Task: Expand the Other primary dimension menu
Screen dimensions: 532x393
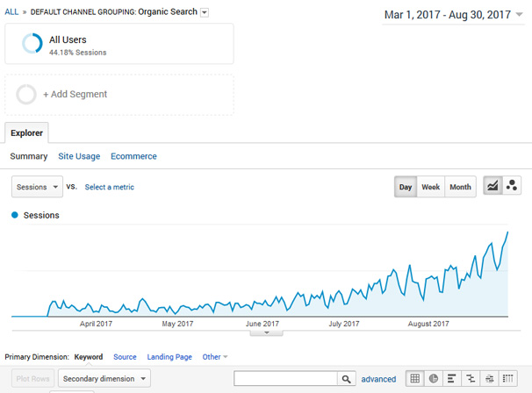Action: [x=215, y=357]
